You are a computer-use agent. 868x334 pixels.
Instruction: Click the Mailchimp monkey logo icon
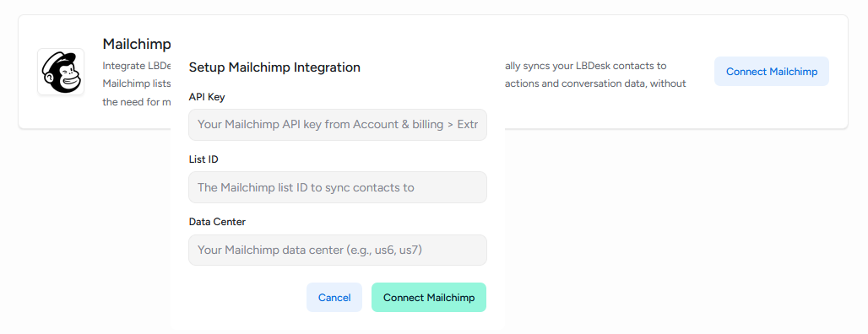tap(61, 72)
